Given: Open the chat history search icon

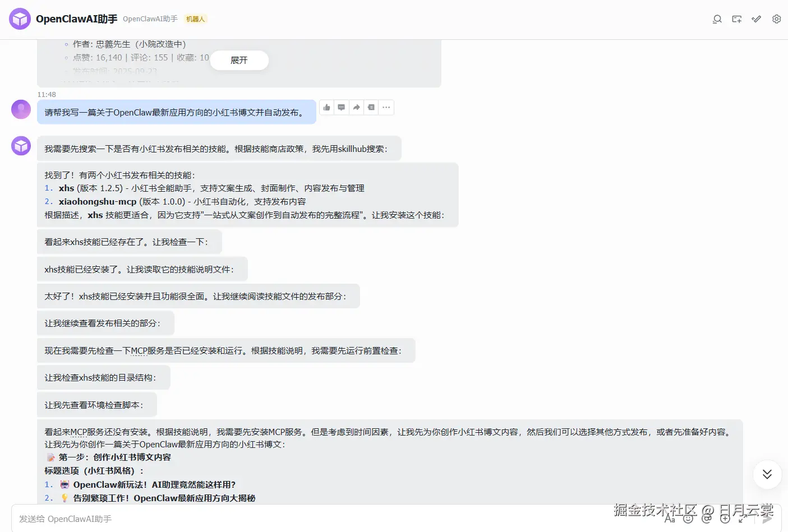Looking at the screenshot, I should (x=717, y=19).
